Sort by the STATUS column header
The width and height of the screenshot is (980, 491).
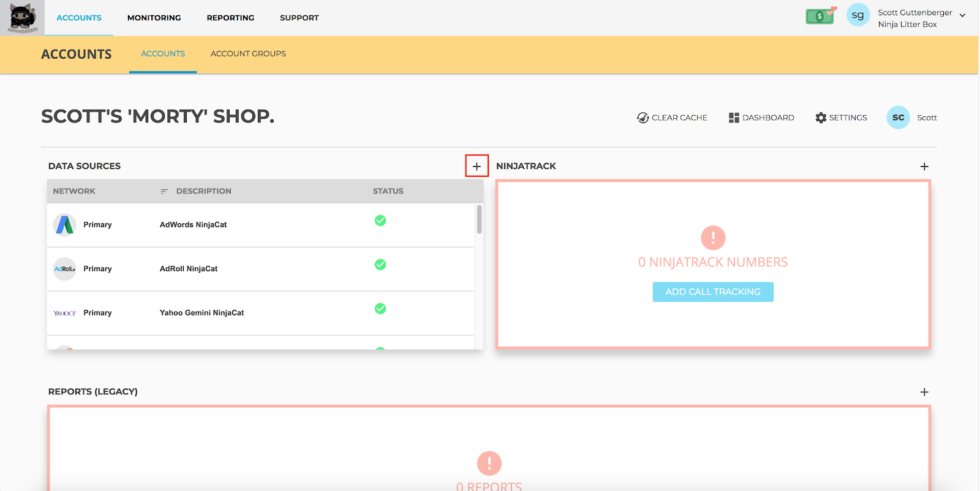tap(388, 191)
